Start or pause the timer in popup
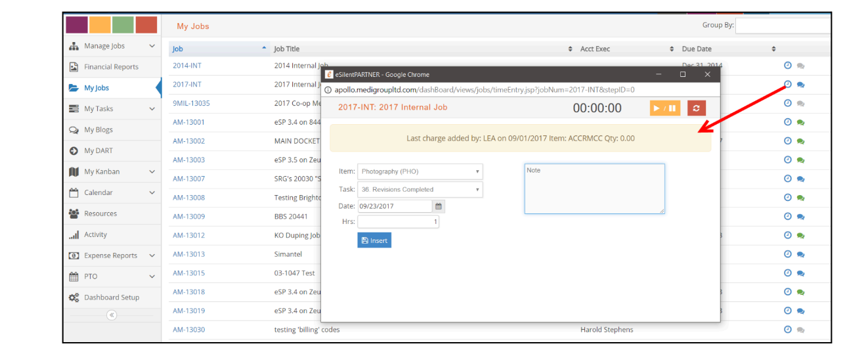868x350 pixels. point(665,108)
